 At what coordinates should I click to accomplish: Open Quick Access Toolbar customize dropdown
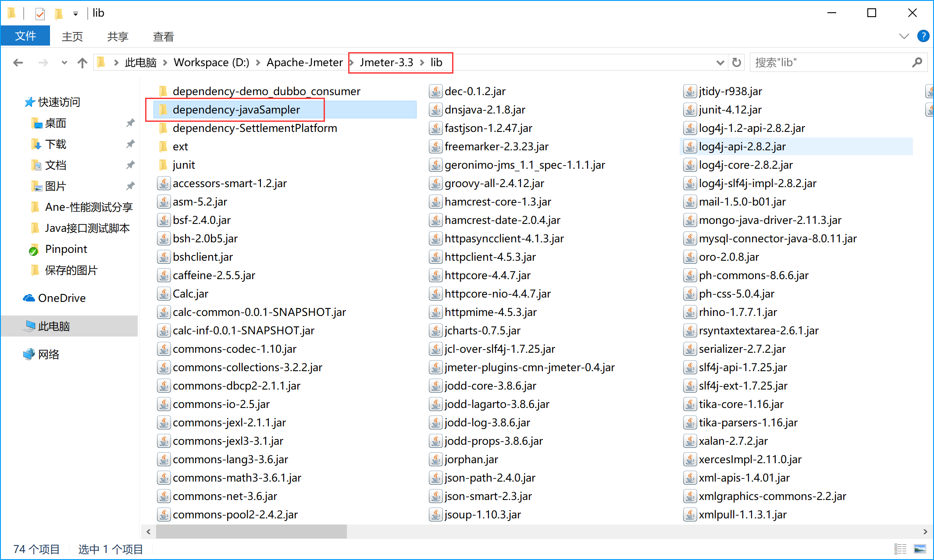tap(75, 14)
